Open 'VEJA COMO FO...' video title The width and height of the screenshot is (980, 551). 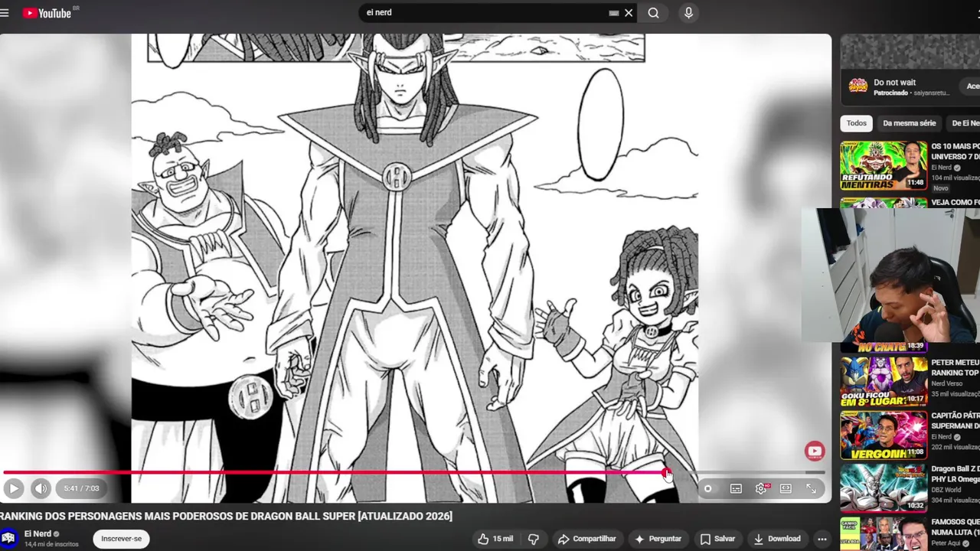pos(955,203)
